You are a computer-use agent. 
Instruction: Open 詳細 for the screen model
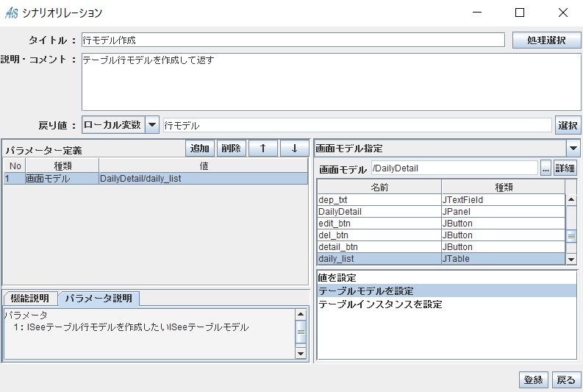[565, 168]
